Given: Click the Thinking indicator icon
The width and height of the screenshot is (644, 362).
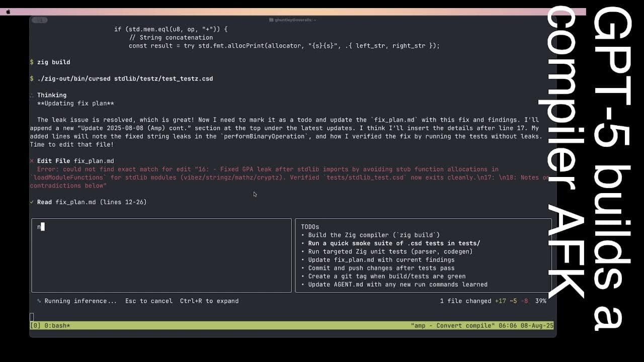Looking at the screenshot, I should 32,95.
